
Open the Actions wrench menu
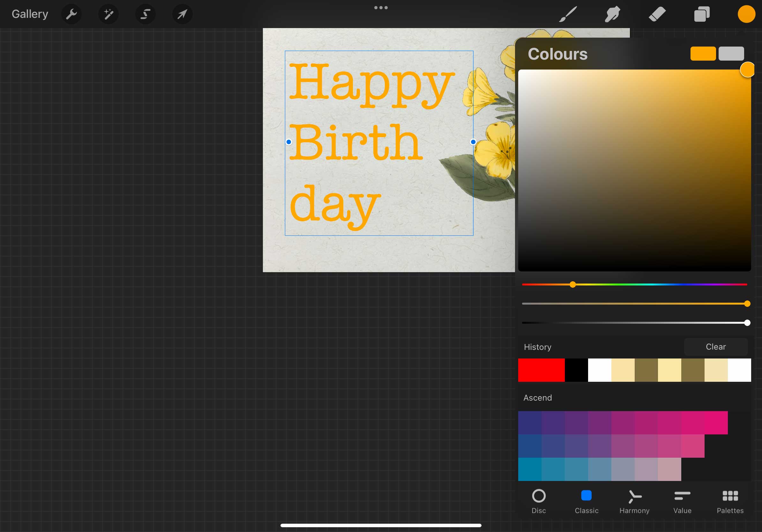71,14
